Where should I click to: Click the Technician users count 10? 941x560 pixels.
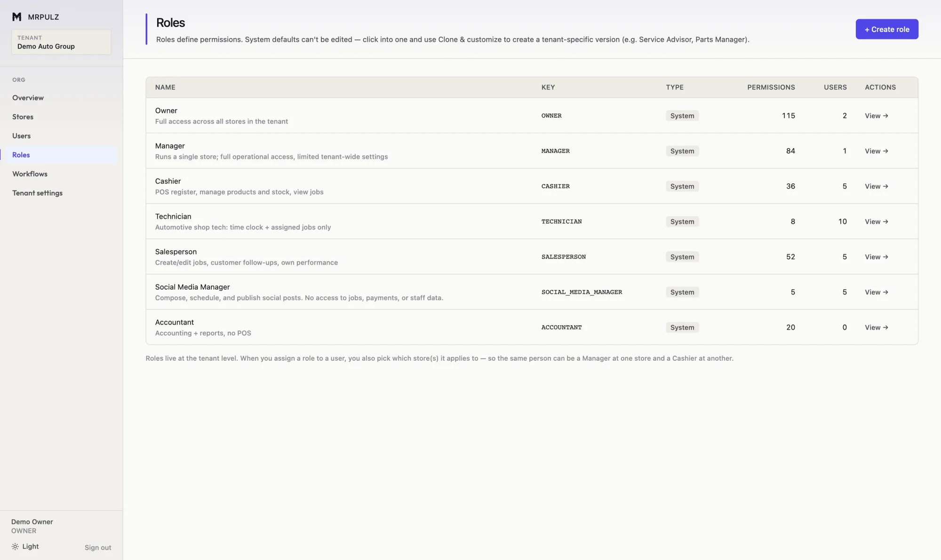coord(842,221)
